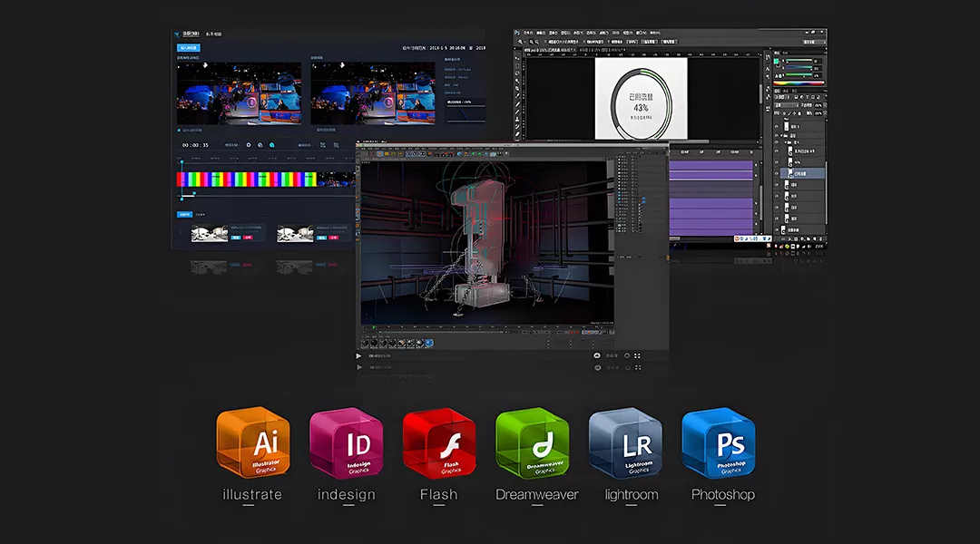Select the blue active tab above the clip list

coord(184,214)
